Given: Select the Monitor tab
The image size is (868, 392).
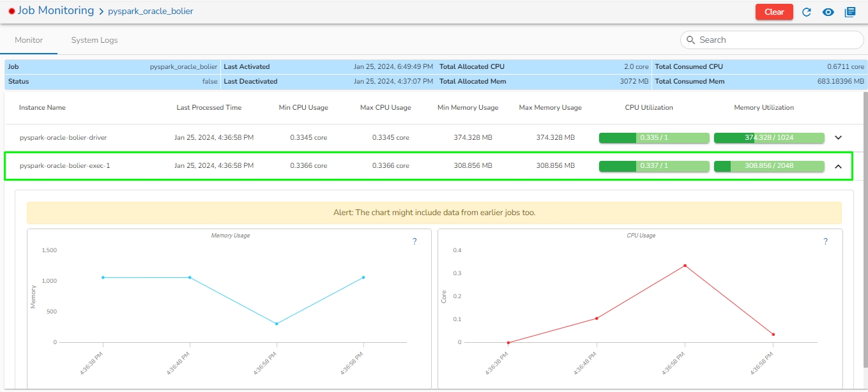Looking at the screenshot, I should click(x=29, y=40).
